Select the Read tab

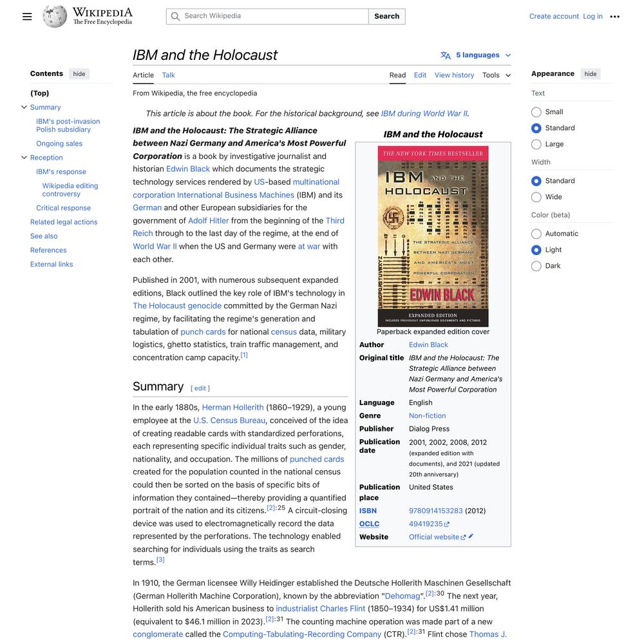tap(397, 75)
